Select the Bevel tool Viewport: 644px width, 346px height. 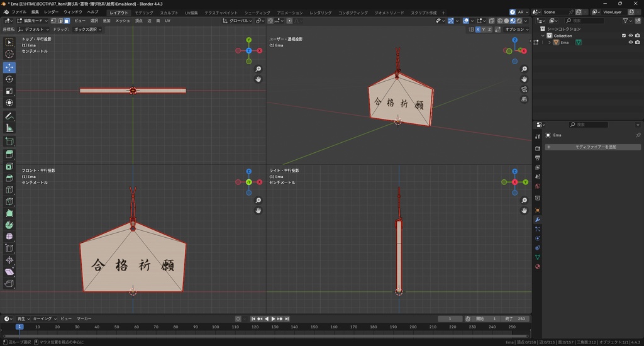click(x=9, y=178)
